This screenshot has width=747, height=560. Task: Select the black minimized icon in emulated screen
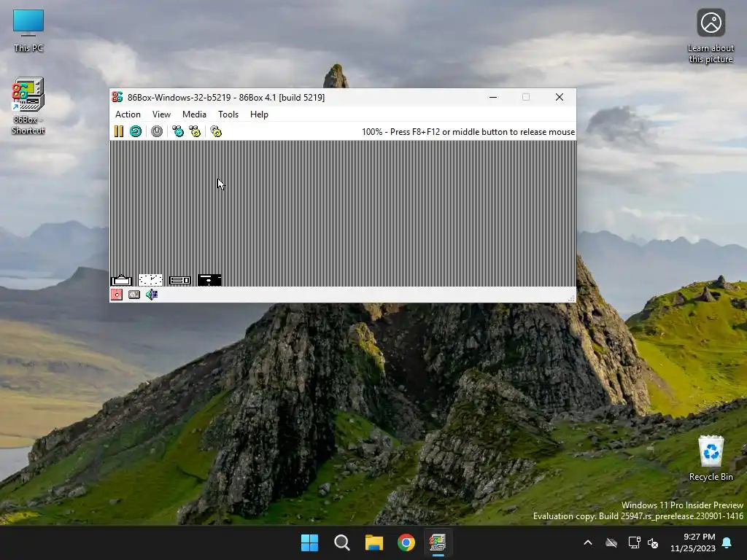209,281
